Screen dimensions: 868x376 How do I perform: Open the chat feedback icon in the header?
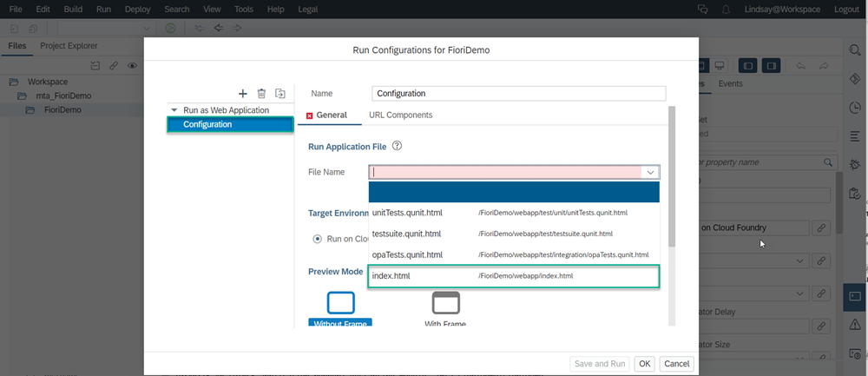pyautogui.click(x=703, y=10)
